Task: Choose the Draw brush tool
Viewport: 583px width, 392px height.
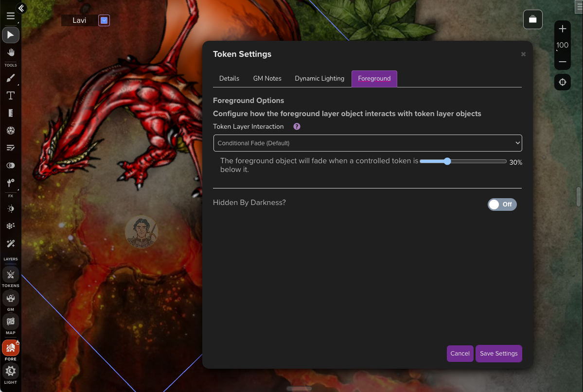Action: [10, 78]
